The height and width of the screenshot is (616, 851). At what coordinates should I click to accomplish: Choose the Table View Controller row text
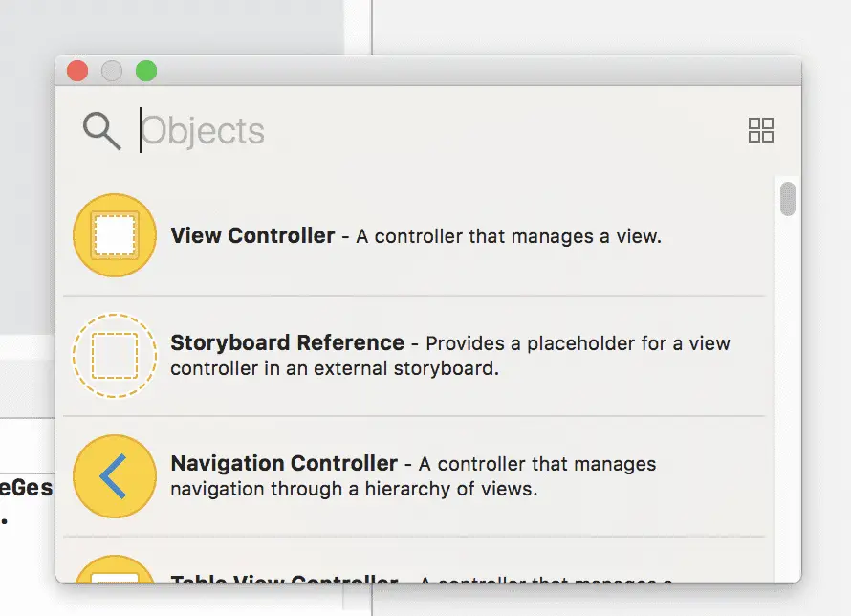(421, 579)
